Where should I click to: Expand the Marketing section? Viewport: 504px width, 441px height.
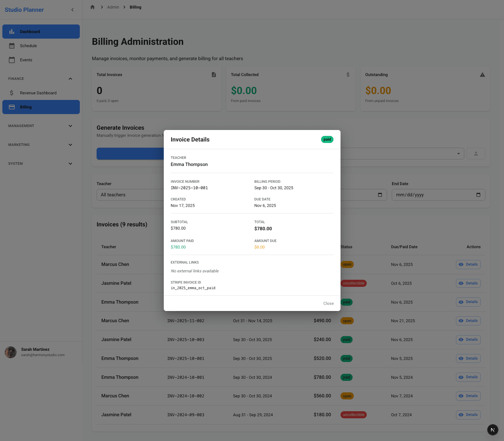[x=70, y=145]
